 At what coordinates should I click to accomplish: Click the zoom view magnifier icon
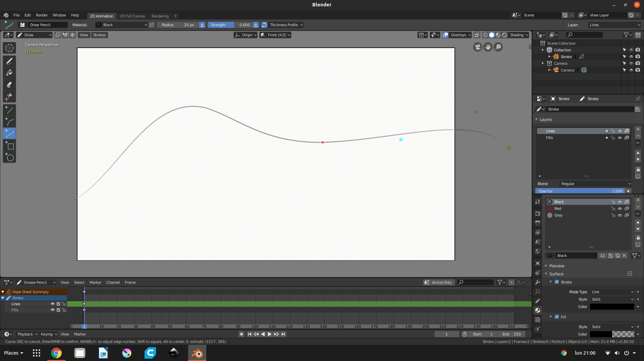(498, 47)
